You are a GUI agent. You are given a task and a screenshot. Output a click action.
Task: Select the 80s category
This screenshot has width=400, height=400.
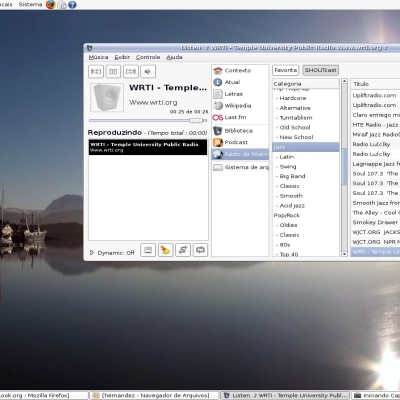coord(306,245)
